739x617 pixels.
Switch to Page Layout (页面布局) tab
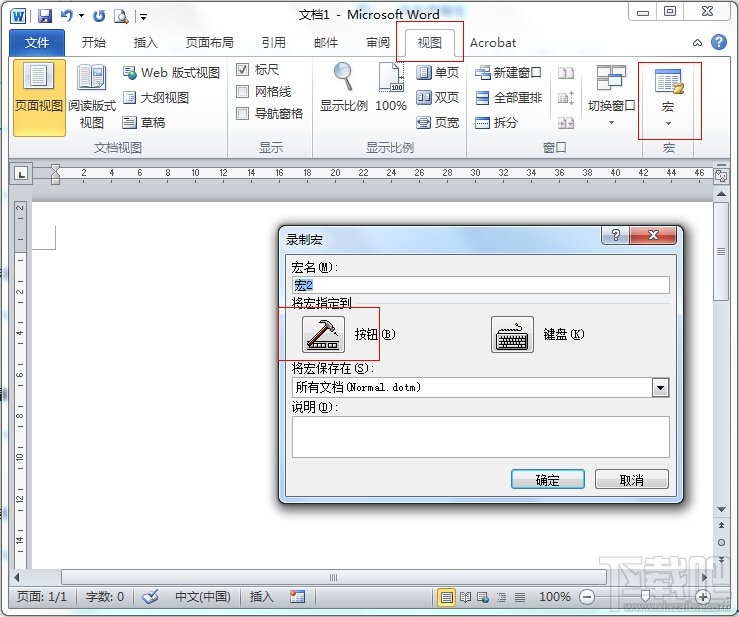tap(210, 43)
